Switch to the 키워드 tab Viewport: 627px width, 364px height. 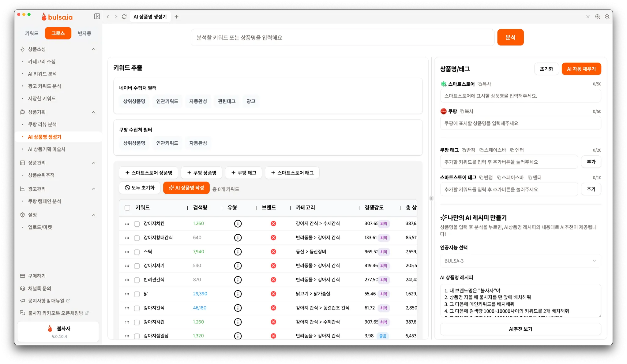[x=32, y=33]
